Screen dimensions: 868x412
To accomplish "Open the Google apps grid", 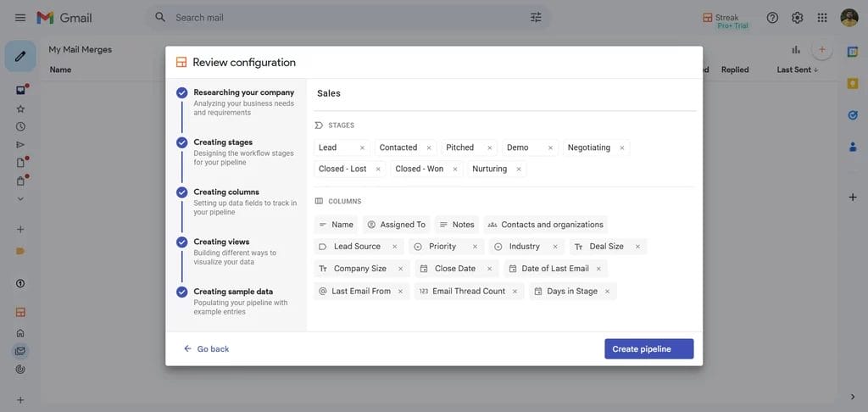I will 822,18.
